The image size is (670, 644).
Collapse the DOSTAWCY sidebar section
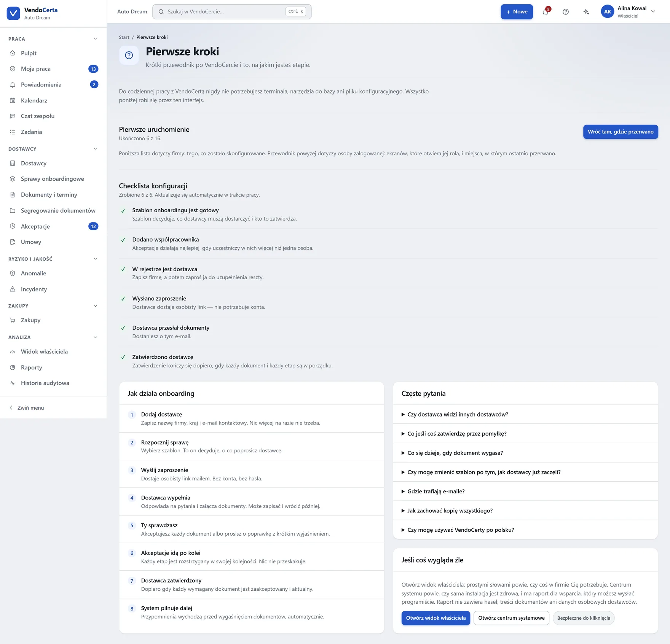pos(96,149)
